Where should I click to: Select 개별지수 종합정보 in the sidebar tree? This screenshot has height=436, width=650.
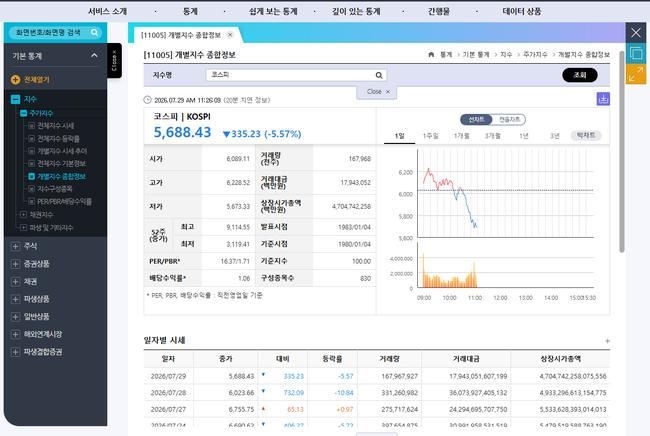coord(61,176)
